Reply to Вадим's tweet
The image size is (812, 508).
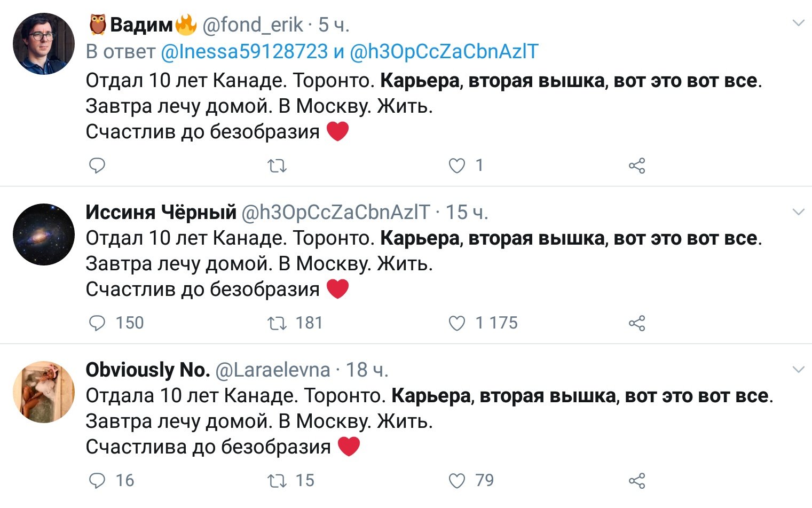[97, 166]
